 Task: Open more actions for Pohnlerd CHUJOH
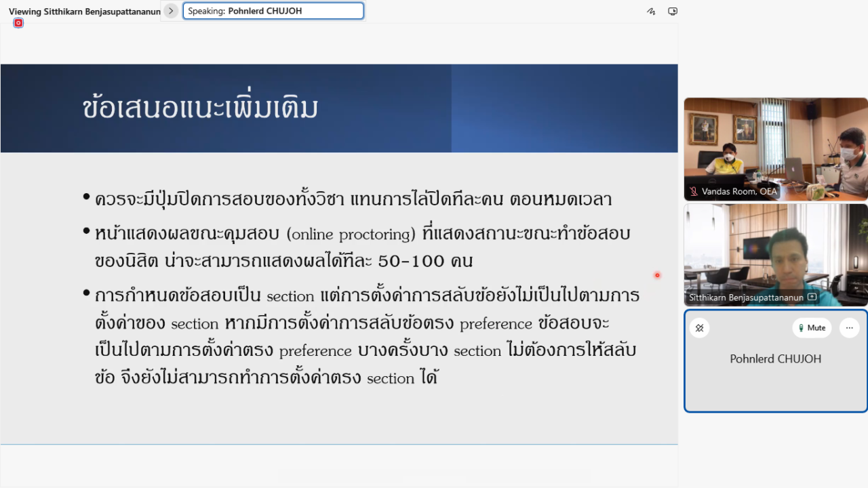(x=849, y=327)
